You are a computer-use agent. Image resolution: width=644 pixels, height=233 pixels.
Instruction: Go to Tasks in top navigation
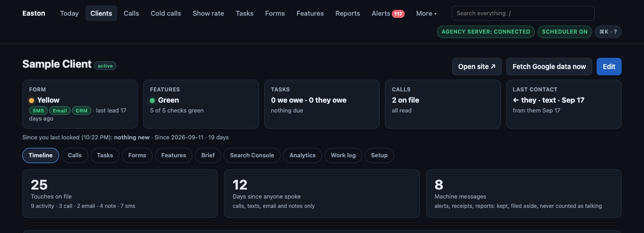pyautogui.click(x=245, y=13)
